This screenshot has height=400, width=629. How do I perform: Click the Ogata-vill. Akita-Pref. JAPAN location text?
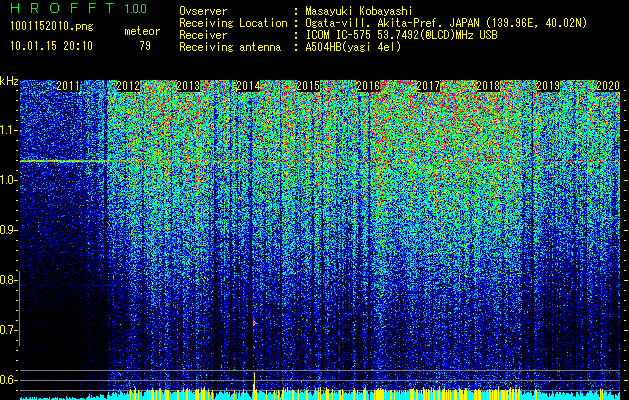coord(446,23)
